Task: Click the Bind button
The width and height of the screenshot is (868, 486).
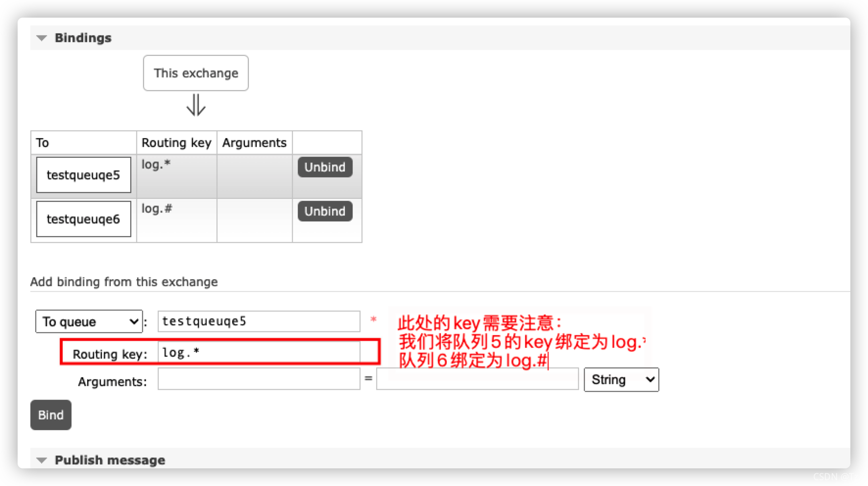Action: point(51,415)
